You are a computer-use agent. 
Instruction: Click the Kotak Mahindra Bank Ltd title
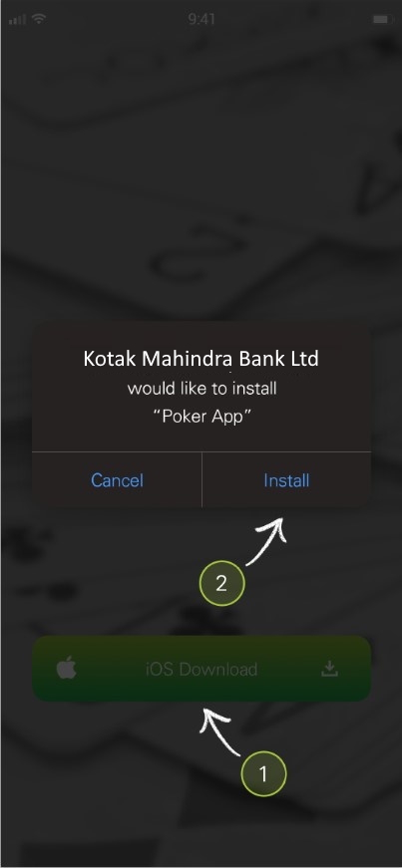click(x=201, y=358)
